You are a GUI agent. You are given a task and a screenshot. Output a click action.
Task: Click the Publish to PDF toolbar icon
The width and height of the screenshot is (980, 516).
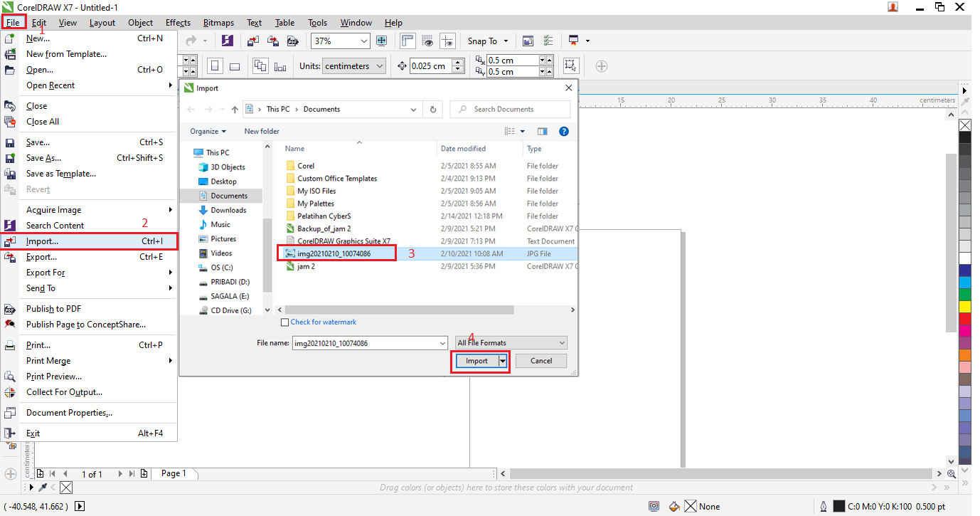[292, 41]
